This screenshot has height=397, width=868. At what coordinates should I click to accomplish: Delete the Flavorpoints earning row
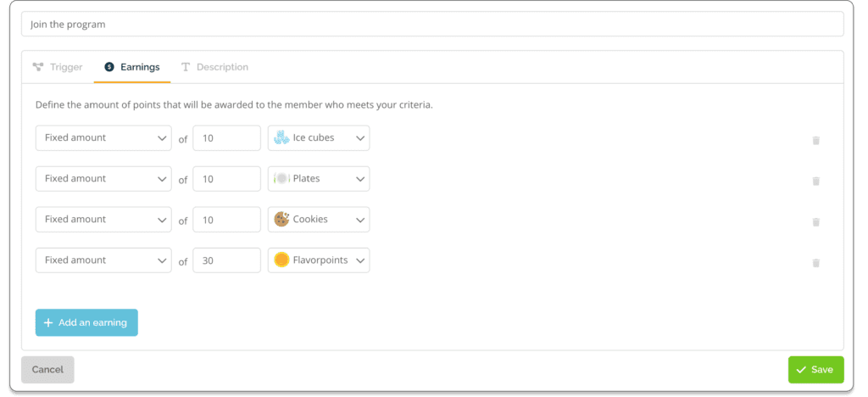[815, 263]
